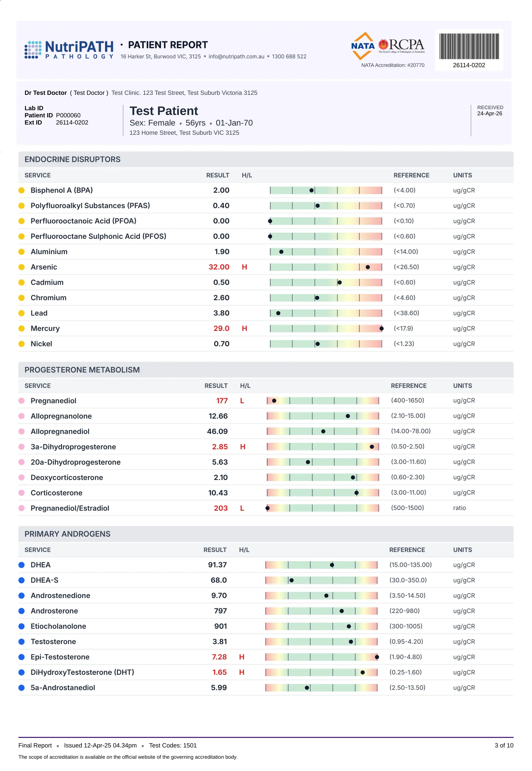Click the pink dot beside 3a-Dihydroprogesterone
Screen dimensions: 532x771
(21, 447)
